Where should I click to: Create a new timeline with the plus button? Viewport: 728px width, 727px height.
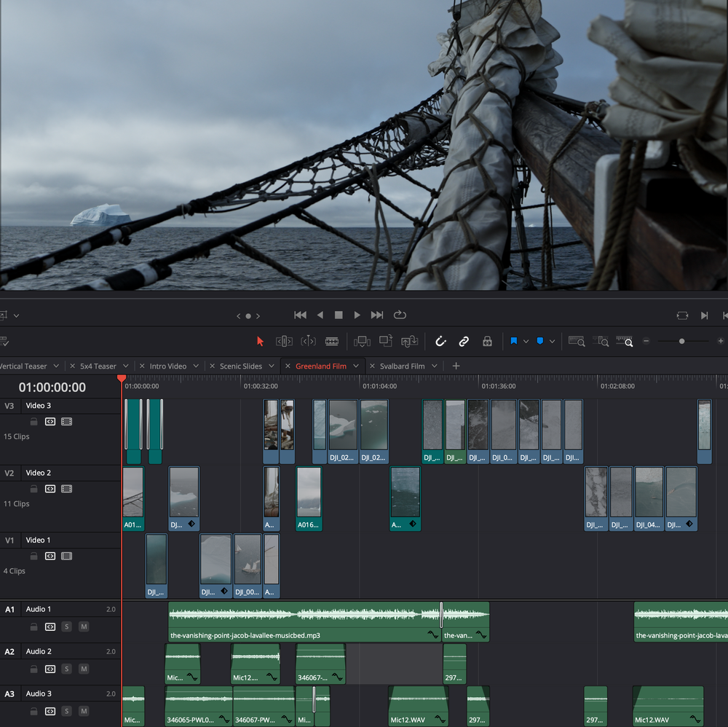456,366
